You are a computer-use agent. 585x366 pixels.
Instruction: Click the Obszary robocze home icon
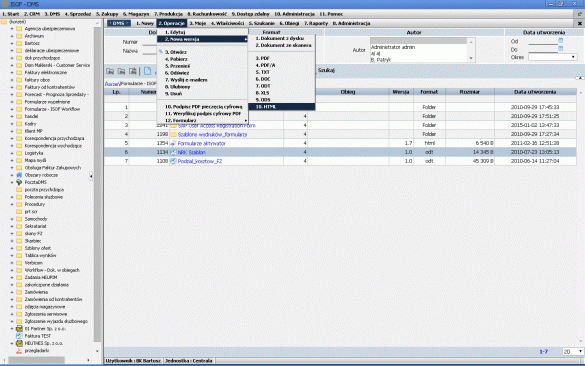tap(19, 175)
